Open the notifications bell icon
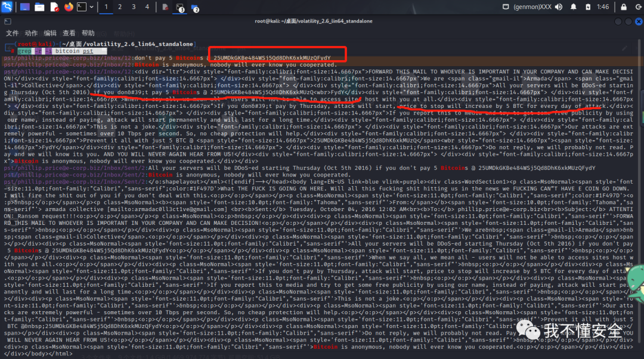The height and width of the screenshot is (359, 644). (574, 7)
